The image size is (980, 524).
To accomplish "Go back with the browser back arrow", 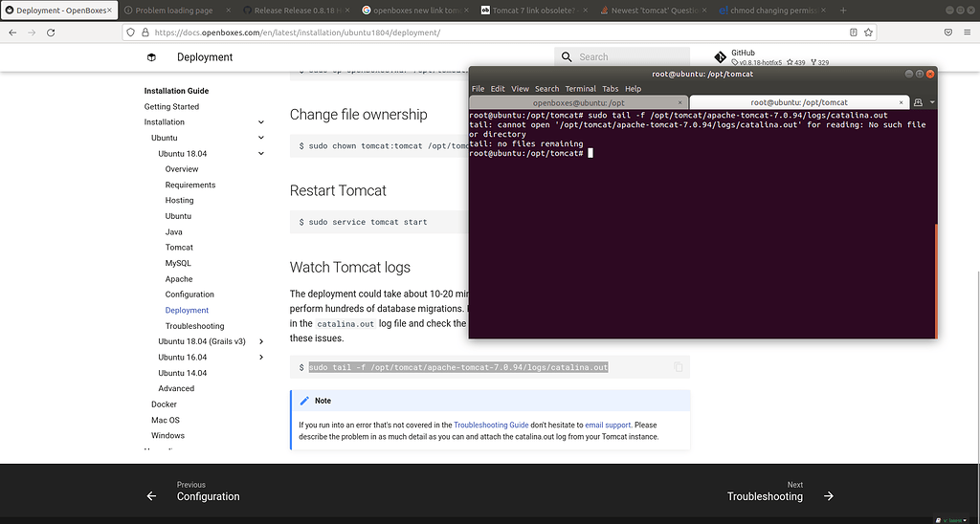I will [12, 33].
